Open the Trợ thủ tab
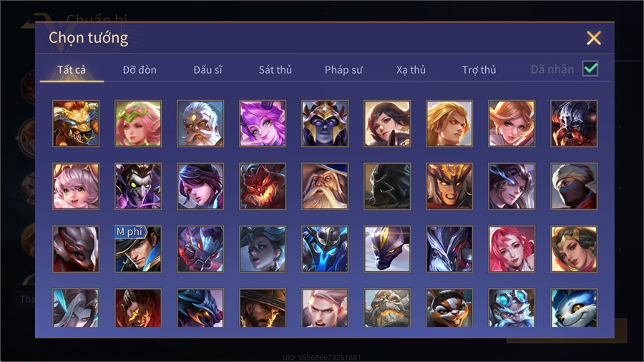 [479, 70]
